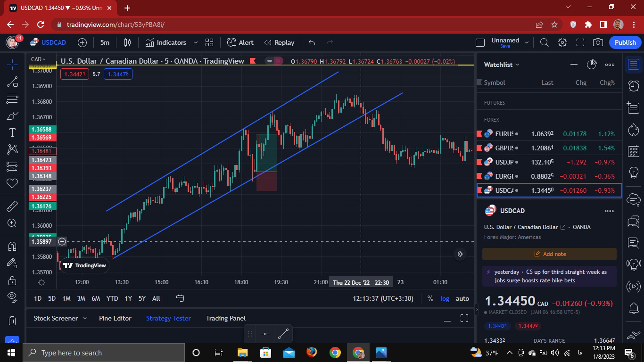Open candlestick chart type selector
Image resolution: width=644 pixels, height=362 pixels.
click(127, 42)
